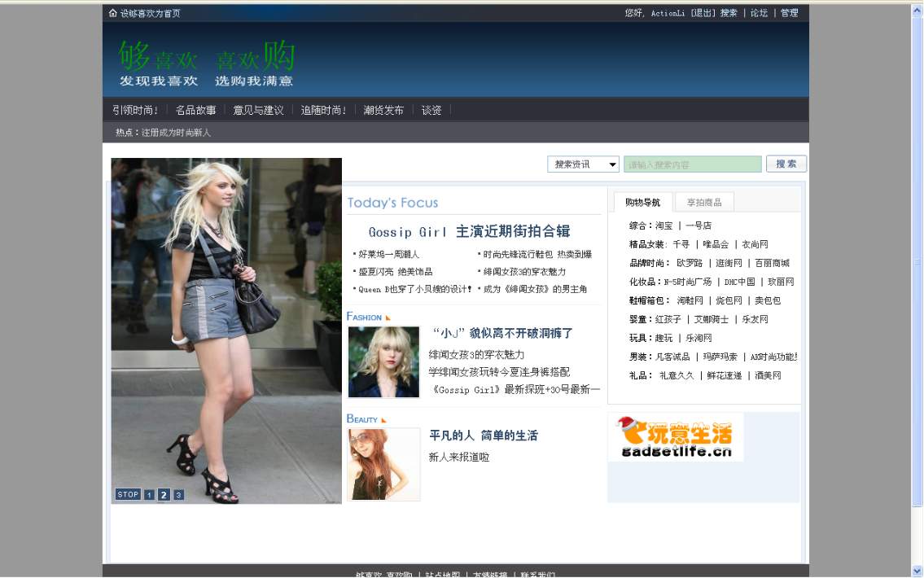
Task: Show slide 2 in the slideshow
Action: tap(164, 495)
